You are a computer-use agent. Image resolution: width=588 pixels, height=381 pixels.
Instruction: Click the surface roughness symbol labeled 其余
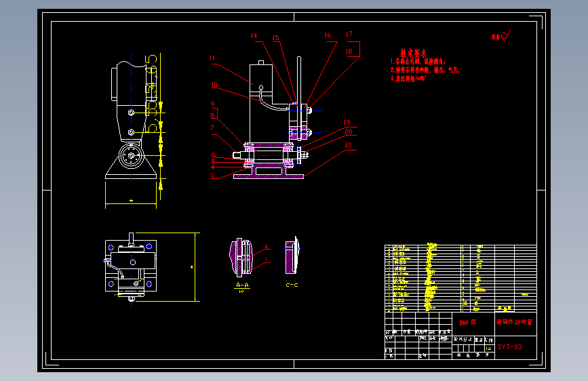[x=501, y=36]
